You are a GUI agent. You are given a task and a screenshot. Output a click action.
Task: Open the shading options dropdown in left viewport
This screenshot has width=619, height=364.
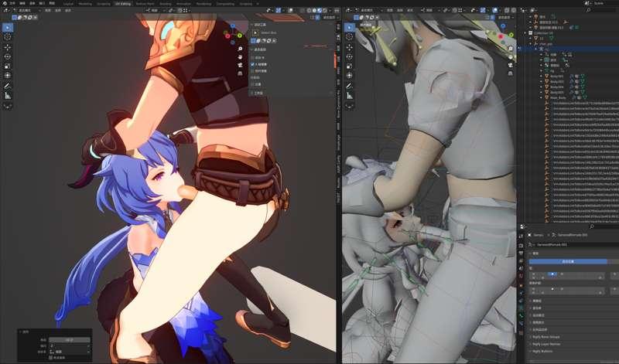(x=330, y=10)
